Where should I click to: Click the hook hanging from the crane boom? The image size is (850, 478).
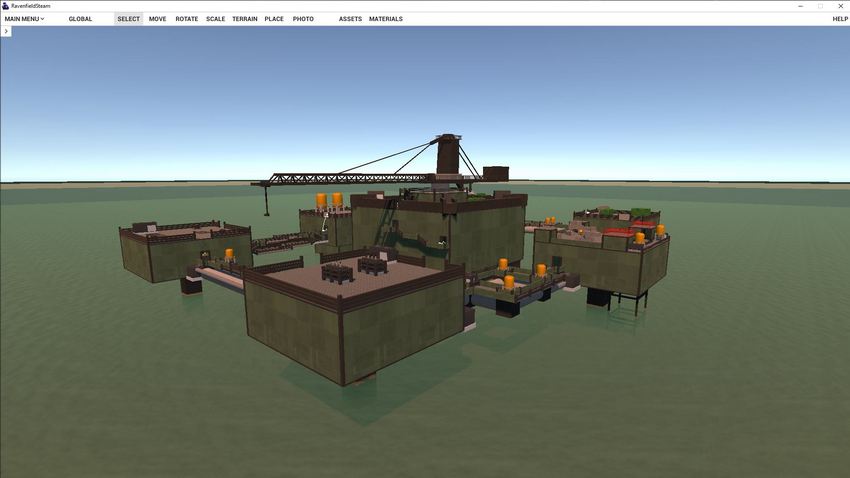click(x=267, y=211)
